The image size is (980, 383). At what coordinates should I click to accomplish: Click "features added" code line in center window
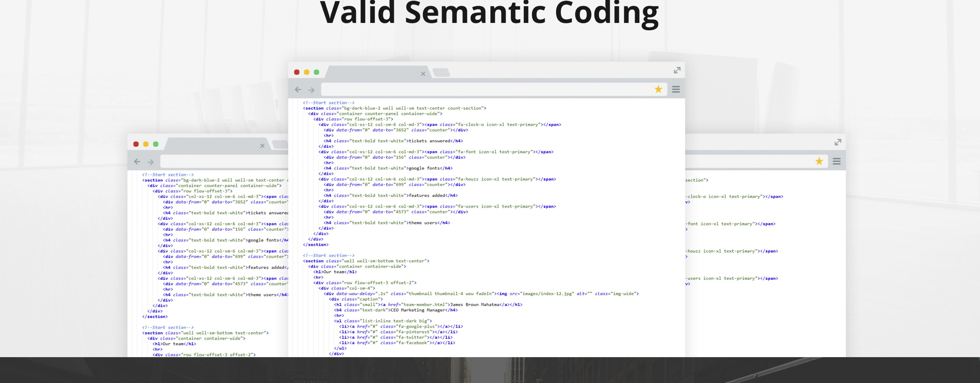point(391,195)
